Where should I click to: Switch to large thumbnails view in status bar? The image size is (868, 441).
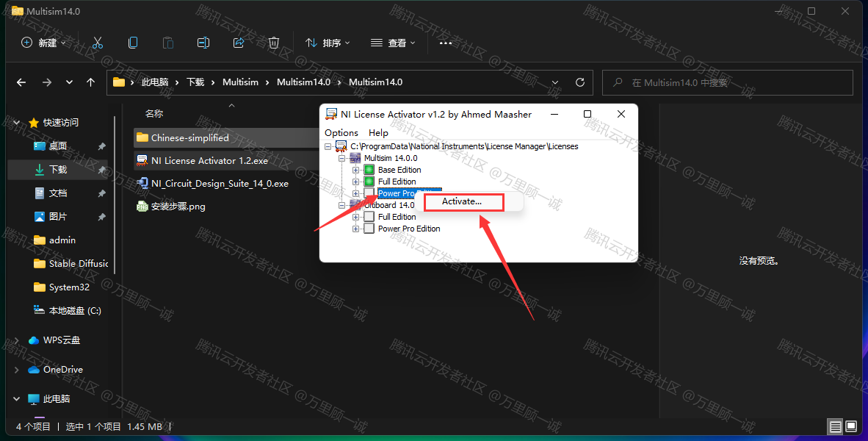tap(850, 426)
